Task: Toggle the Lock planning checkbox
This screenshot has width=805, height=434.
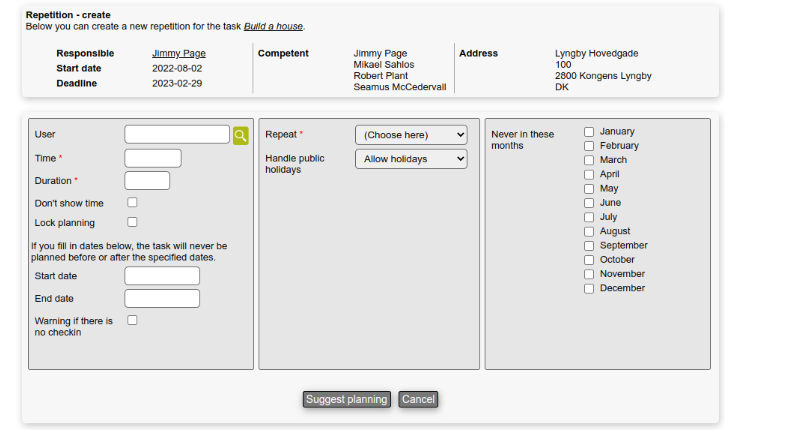Action: (132, 222)
